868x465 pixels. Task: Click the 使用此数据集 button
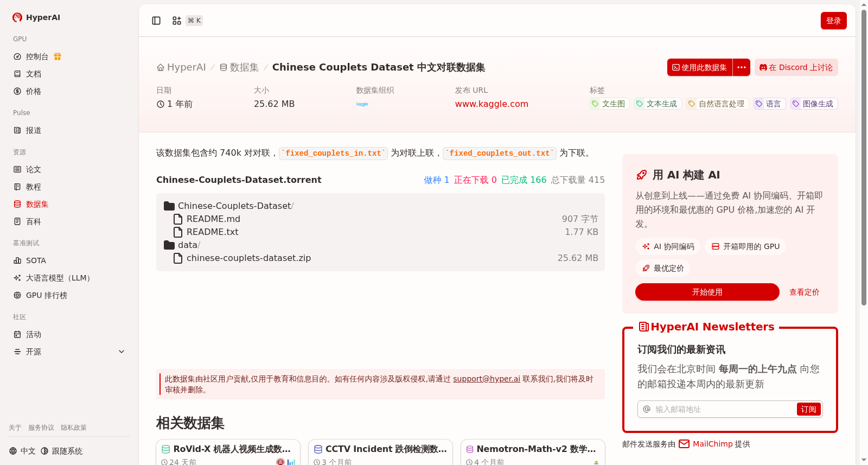click(700, 67)
